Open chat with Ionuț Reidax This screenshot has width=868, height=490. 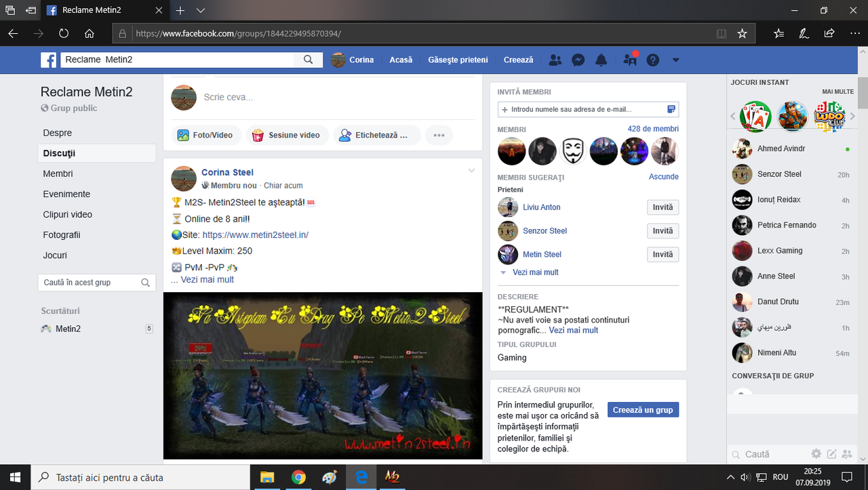791,200
